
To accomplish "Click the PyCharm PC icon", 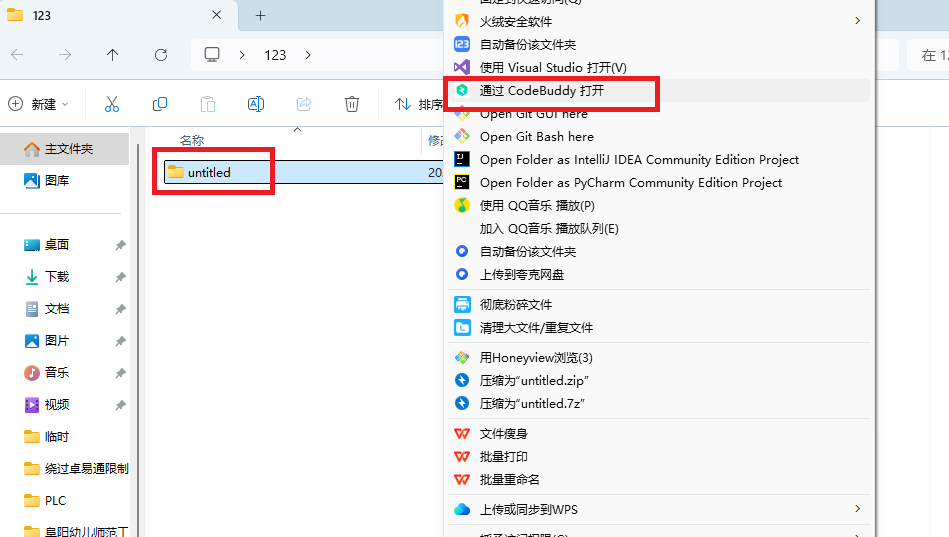I will tap(462, 182).
